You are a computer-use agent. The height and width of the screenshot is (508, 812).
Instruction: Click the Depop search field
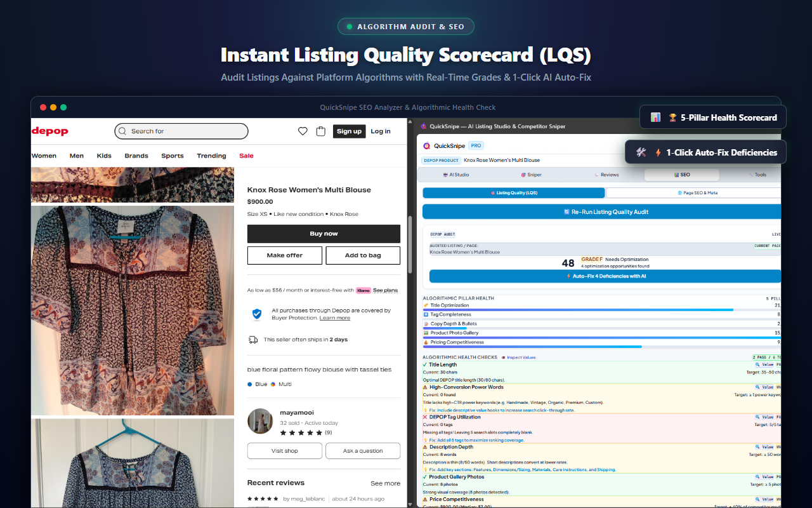pyautogui.click(x=181, y=131)
